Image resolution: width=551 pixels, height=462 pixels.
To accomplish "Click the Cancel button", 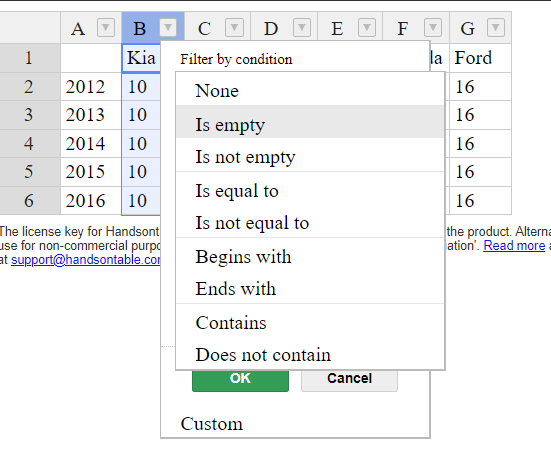I will (x=349, y=380).
